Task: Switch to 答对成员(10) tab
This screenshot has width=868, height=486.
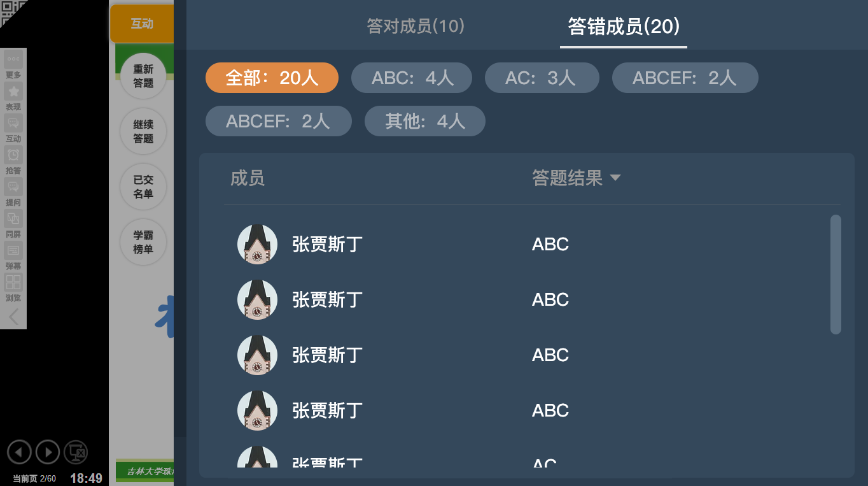Action: 416,26
